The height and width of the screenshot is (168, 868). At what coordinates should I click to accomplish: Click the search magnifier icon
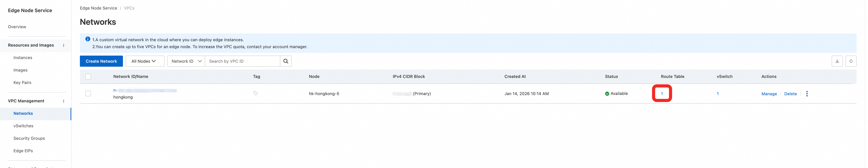285,61
